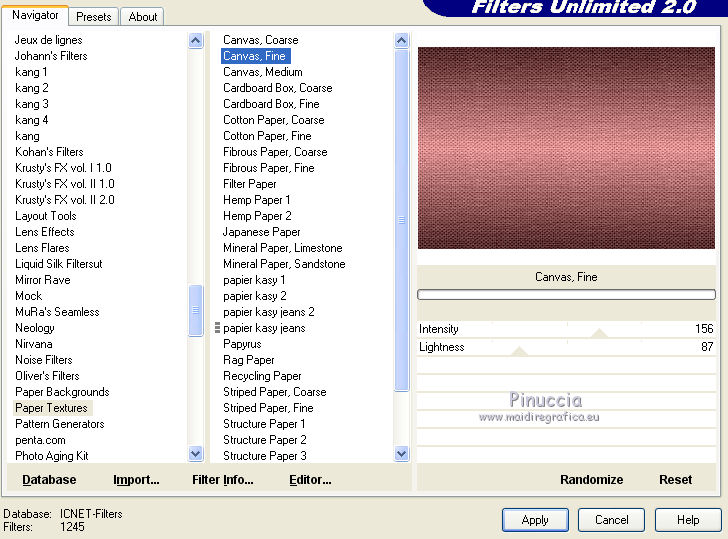Select Kohan's Filters category
This screenshot has width=728, height=539.
click(x=49, y=152)
